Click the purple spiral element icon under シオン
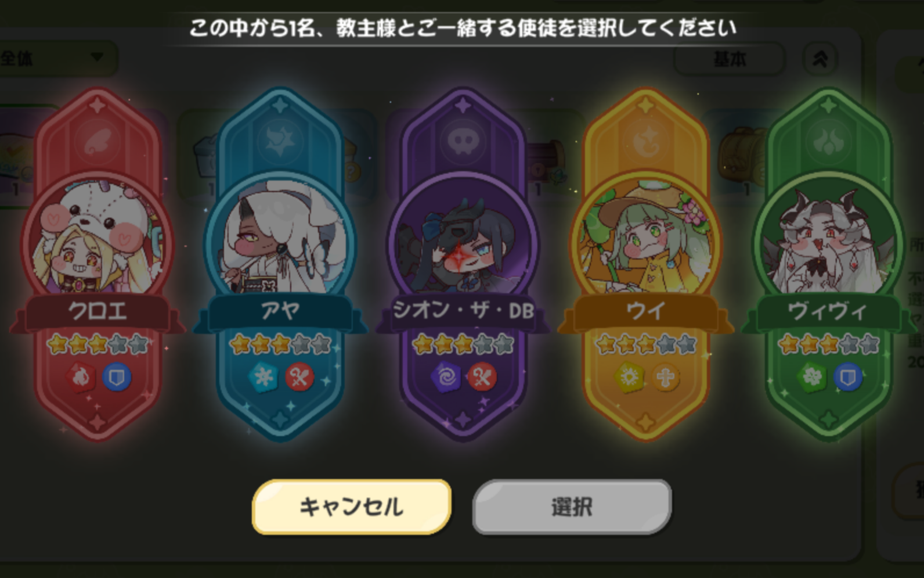This screenshot has width=924, height=578. (x=446, y=378)
